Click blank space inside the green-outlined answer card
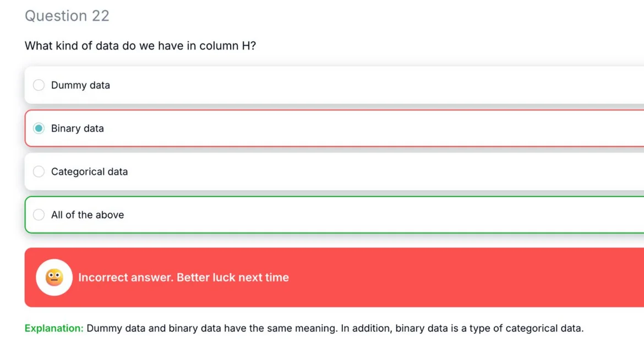Viewport: 644px width, 351px height. [370, 214]
